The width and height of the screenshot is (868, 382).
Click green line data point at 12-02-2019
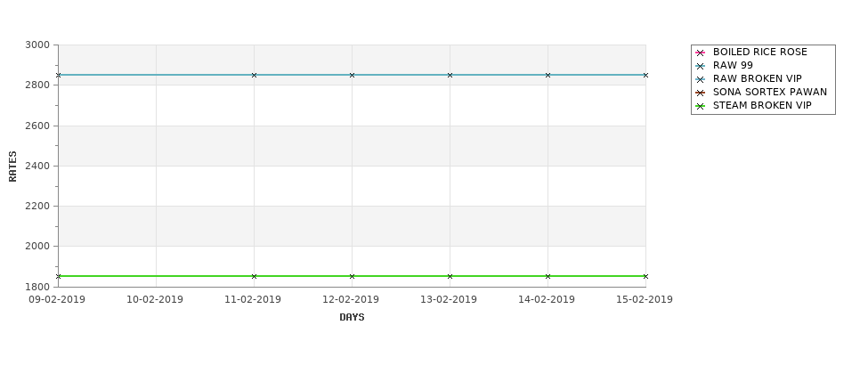352,276
